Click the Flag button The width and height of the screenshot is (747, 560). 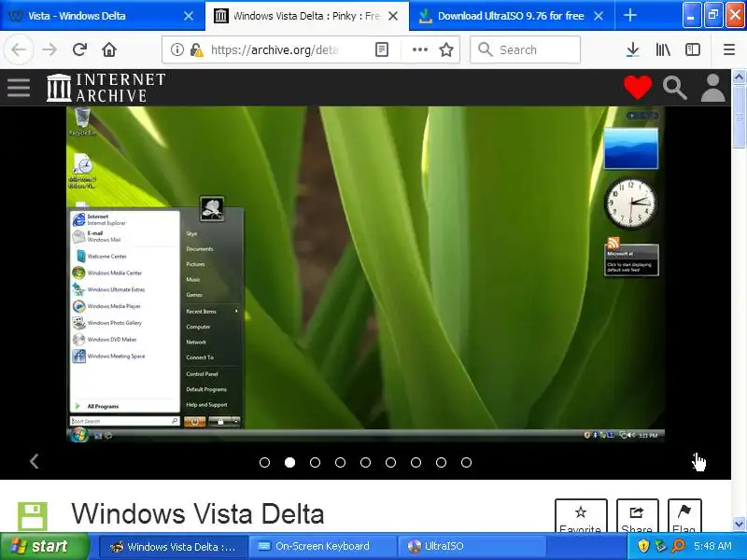684,516
